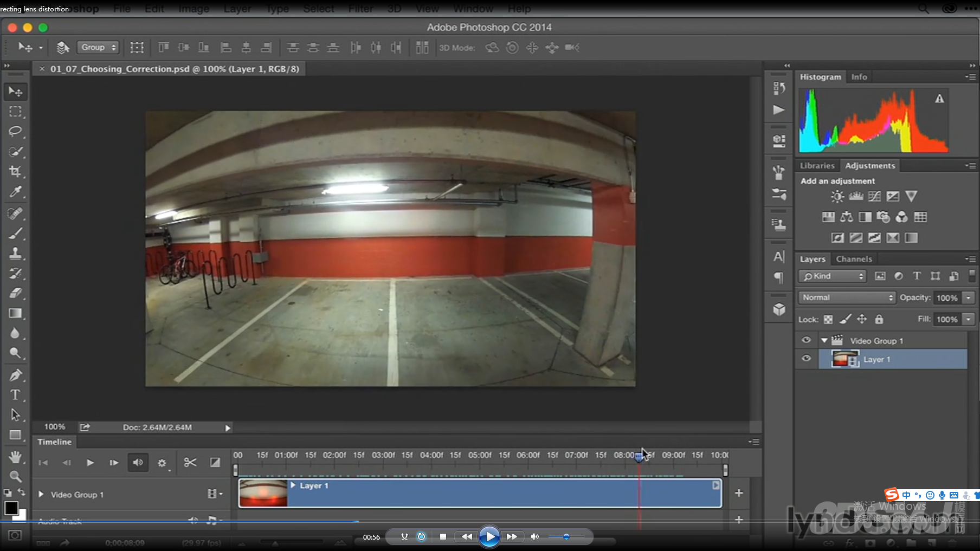Select the Spot Healing Brush tool
980x551 pixels.
pyautogui.click(x=15, y=213)
